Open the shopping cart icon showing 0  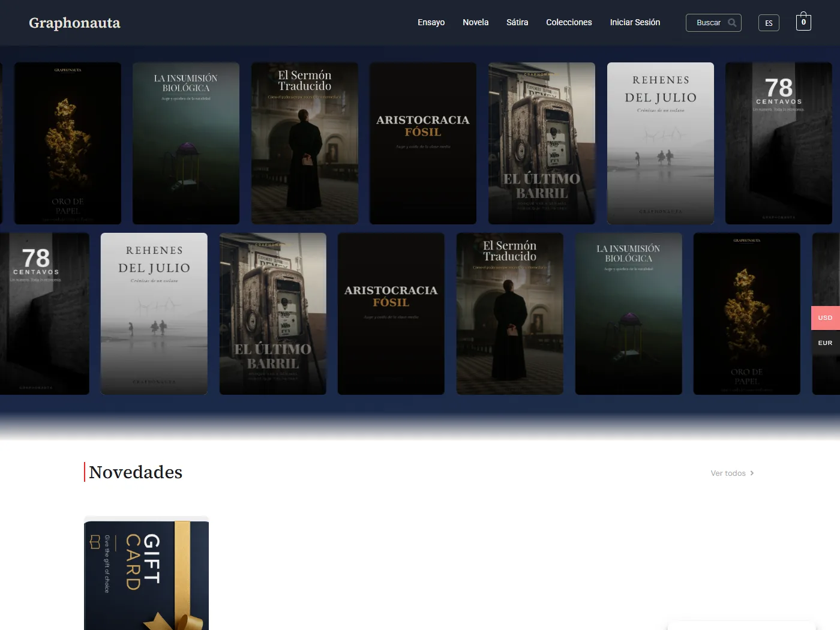tap(803, 22)
